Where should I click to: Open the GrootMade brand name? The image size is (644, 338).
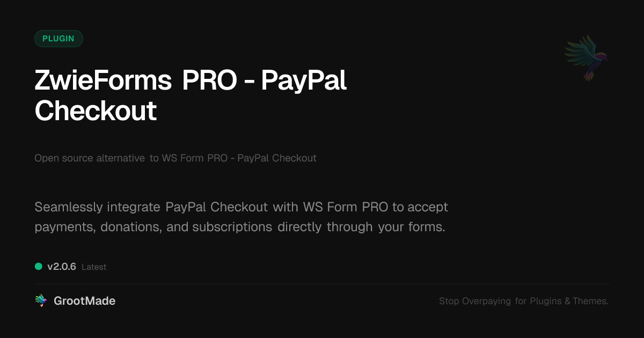click(x=85, y=301)
